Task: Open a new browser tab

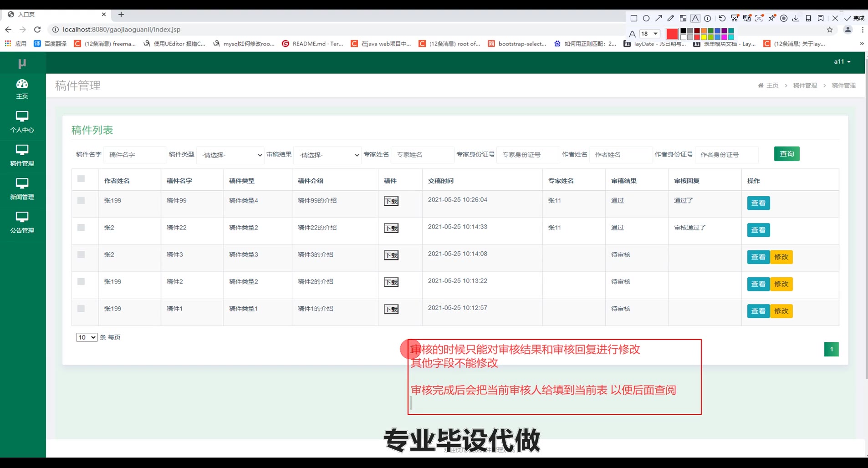Action: (x=121, y=15)
